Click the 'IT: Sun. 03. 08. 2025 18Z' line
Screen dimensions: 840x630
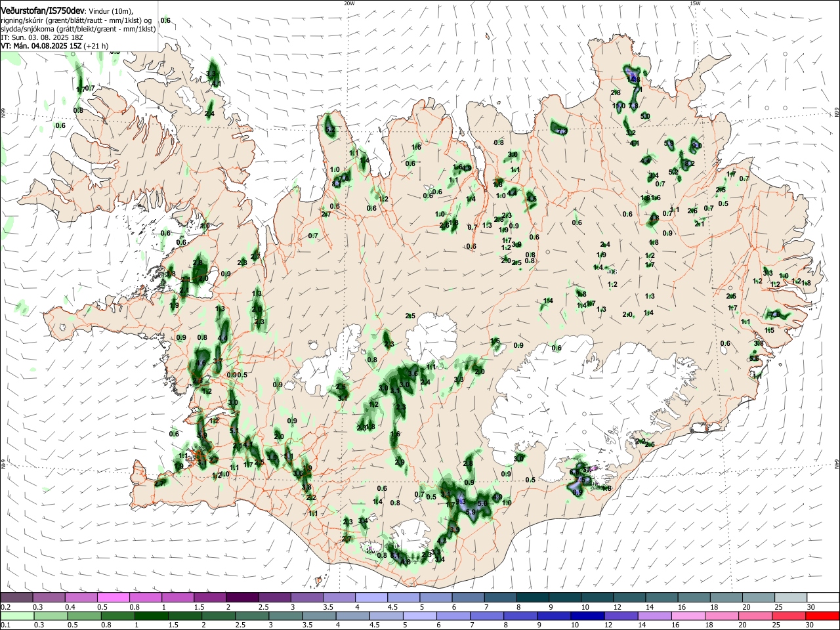coord(41,37)
